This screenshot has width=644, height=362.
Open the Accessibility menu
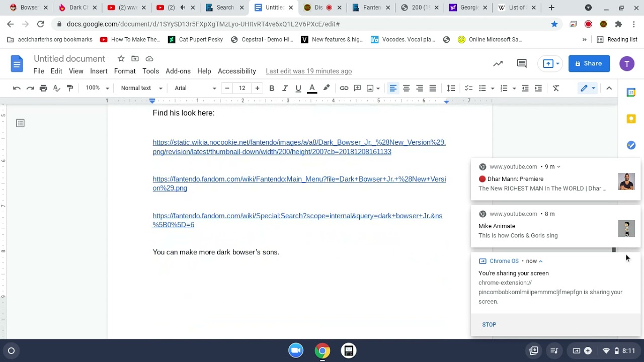pyautogui.click(x=237, y=71)
